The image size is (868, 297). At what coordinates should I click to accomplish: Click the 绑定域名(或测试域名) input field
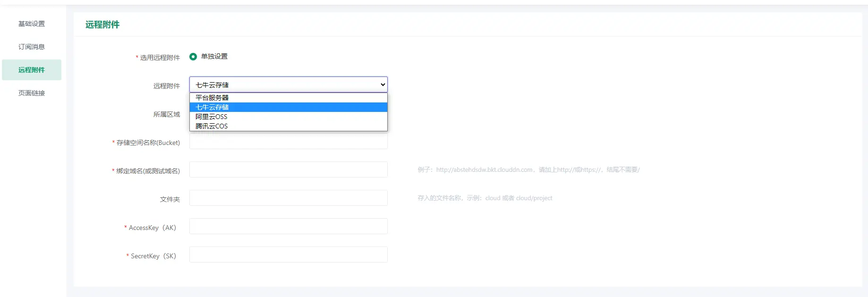pos(288,170)
